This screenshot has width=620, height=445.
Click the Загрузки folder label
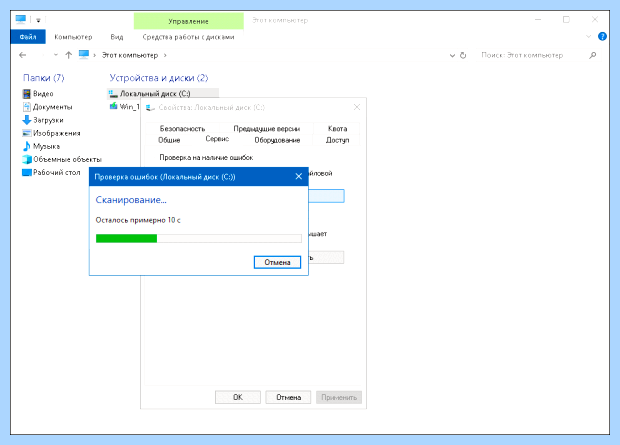(x=48, y=120)
